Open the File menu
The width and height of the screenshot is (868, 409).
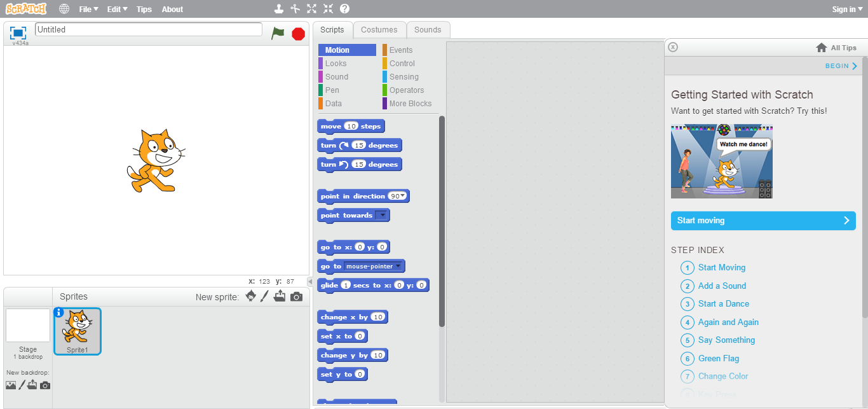click(x=88, y=9)
